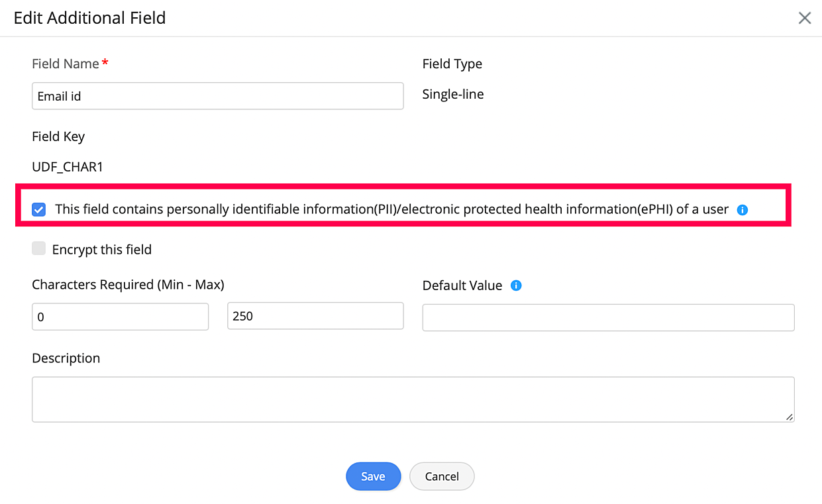Cancel editing the additional field
This screenshot has width=822, height=504.
(442, 476)
